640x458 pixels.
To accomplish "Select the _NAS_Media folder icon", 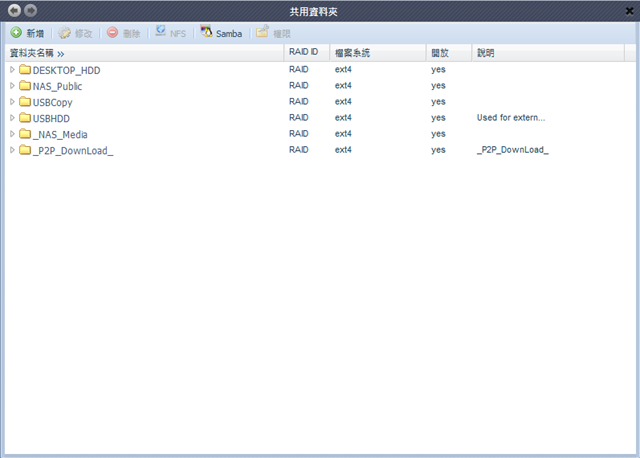I will (x=25, y=133).
